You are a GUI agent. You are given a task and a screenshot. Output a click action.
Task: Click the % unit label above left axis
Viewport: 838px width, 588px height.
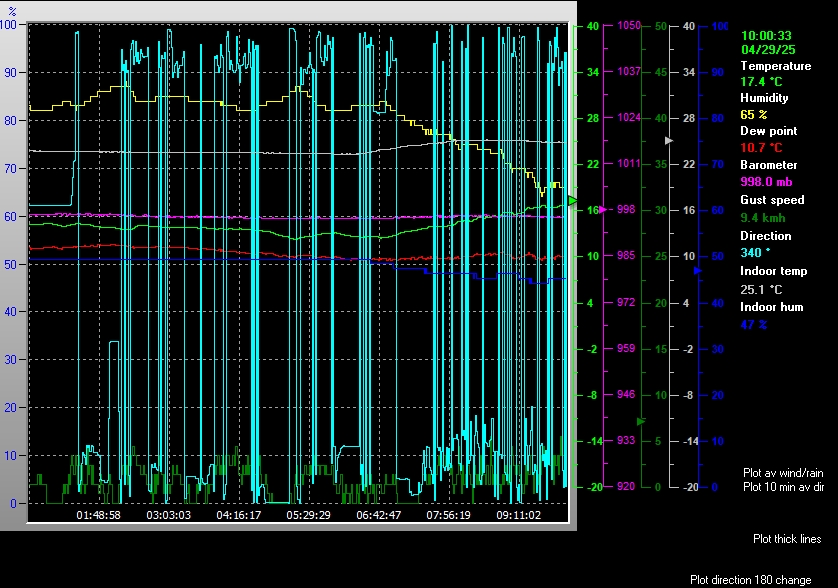tap(12, 11)
